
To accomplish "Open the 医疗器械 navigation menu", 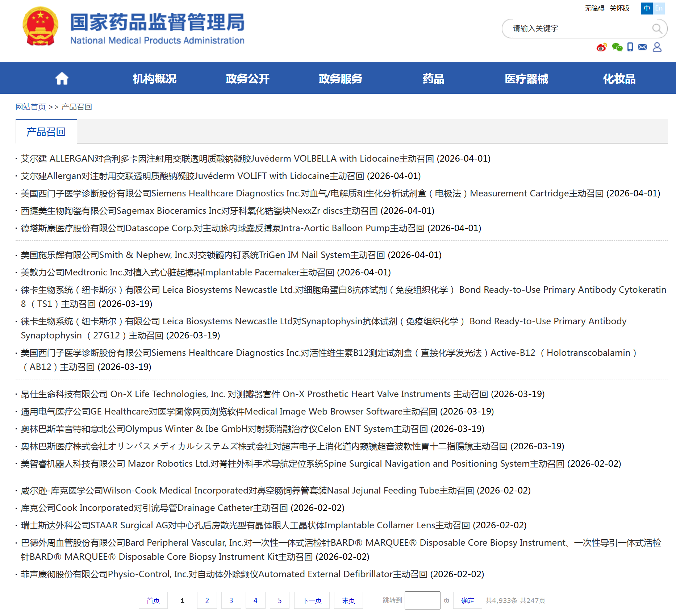I will click(526, 79).
